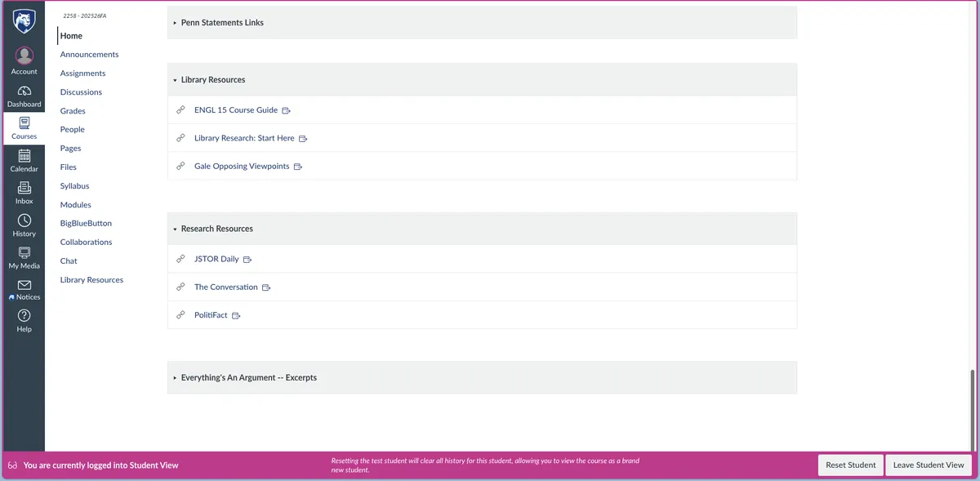Open Notices via the envelope icon
Viewport: 980px width, 481px height.
point(24,286)
